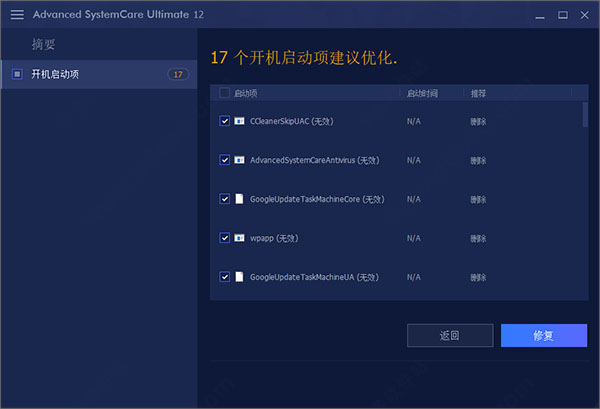Uncheck the wpapp checkbox

pos(225,238)
